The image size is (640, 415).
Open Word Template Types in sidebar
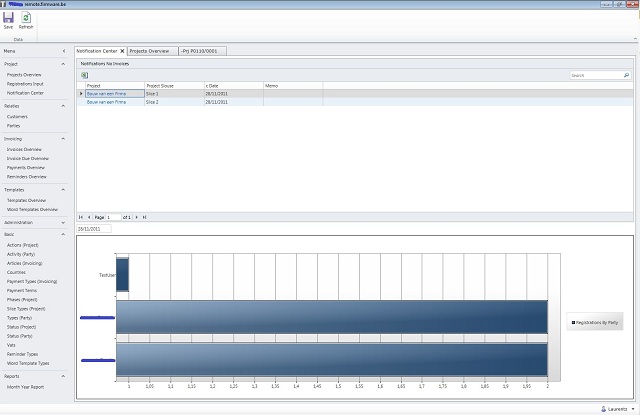[28, 363]
